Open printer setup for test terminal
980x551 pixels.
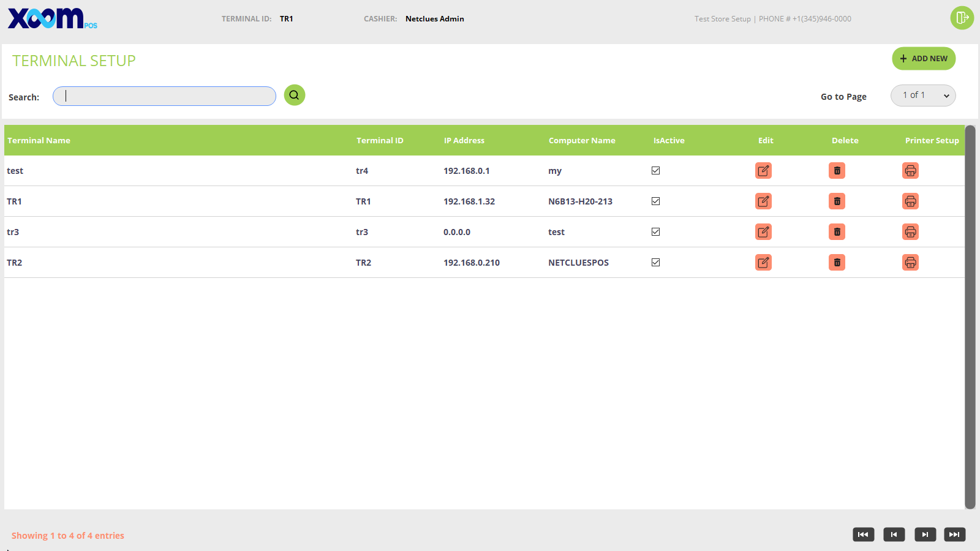point(910,171)
